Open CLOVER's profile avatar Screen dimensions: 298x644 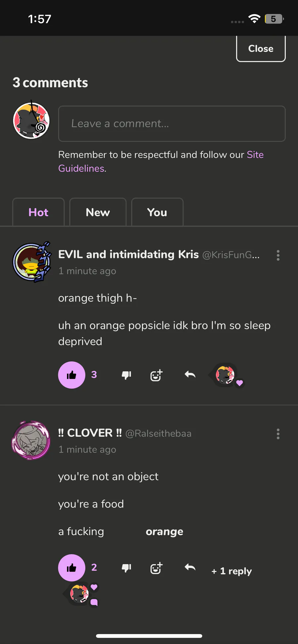tap(31, 440)
